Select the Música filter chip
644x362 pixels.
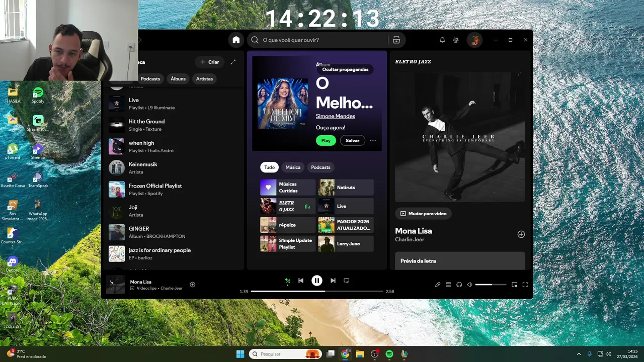coord(293,167)
